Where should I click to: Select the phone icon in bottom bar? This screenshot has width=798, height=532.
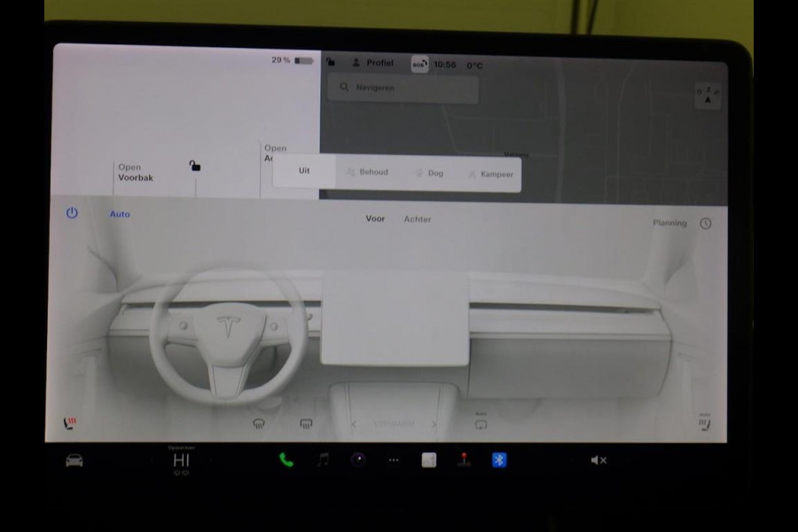point(286,459)
